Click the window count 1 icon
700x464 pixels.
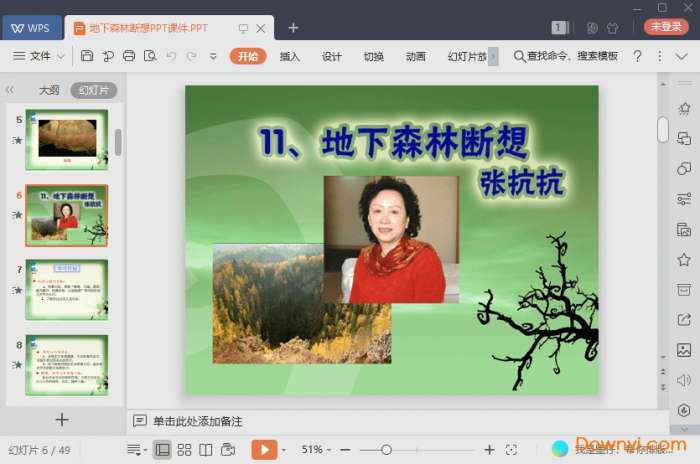pyautogui.click(x=559, y=28)
